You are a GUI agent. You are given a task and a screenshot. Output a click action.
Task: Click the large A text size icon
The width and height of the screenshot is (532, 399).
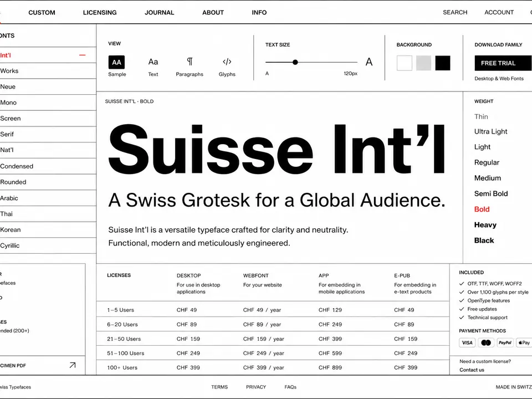(369, 62)
